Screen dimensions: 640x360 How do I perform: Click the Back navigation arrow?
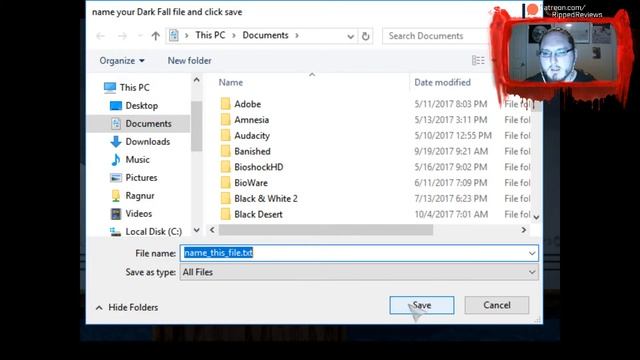(x=101, y=36)
